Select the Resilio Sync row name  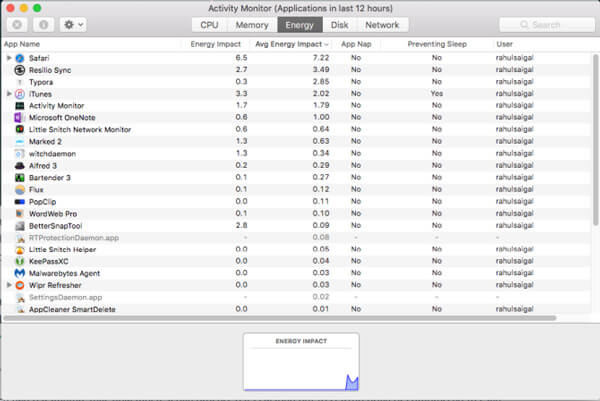[x=50, y=70]
